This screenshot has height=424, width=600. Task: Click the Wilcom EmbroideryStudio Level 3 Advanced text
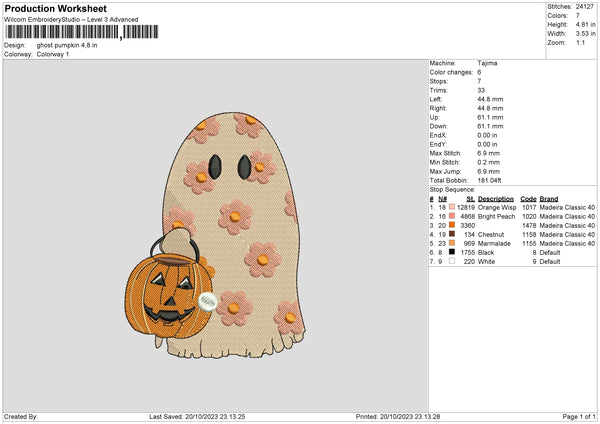click(71, 20)
